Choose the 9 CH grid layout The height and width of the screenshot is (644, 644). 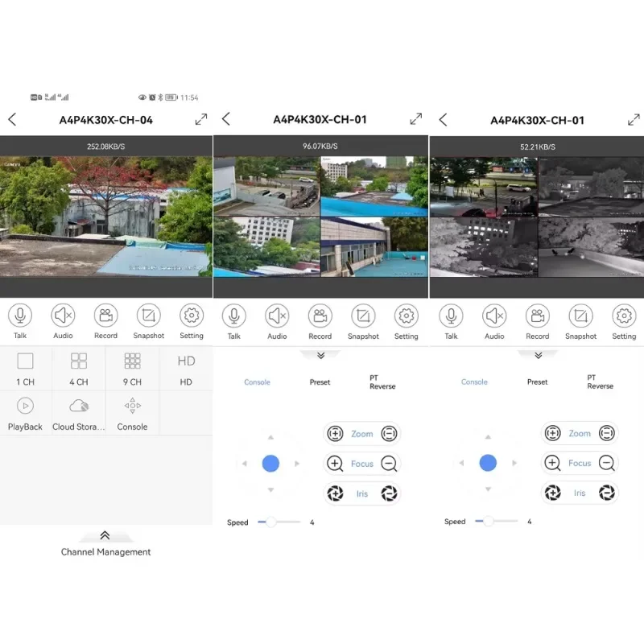coord(132,369)
